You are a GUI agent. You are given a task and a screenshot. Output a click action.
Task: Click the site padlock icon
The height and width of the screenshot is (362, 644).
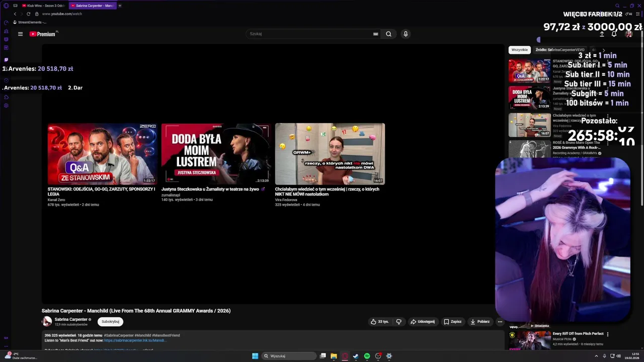point(37,14)
